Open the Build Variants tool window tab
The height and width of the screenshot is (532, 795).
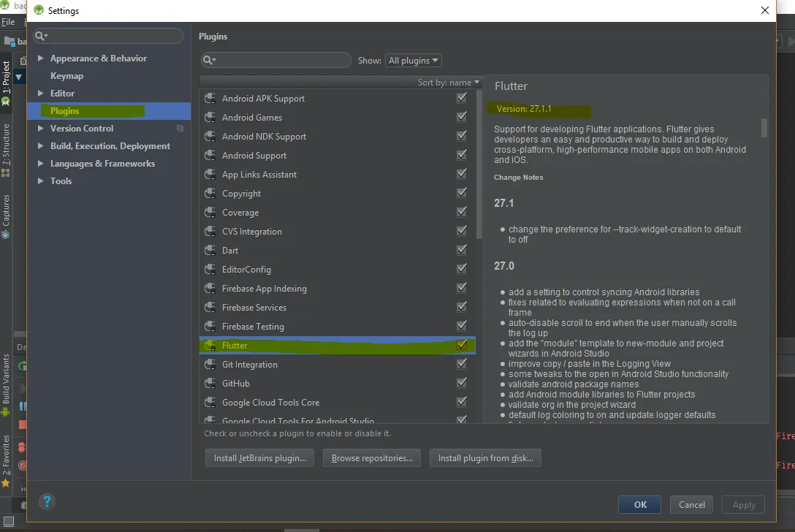(x=6, y=385)
